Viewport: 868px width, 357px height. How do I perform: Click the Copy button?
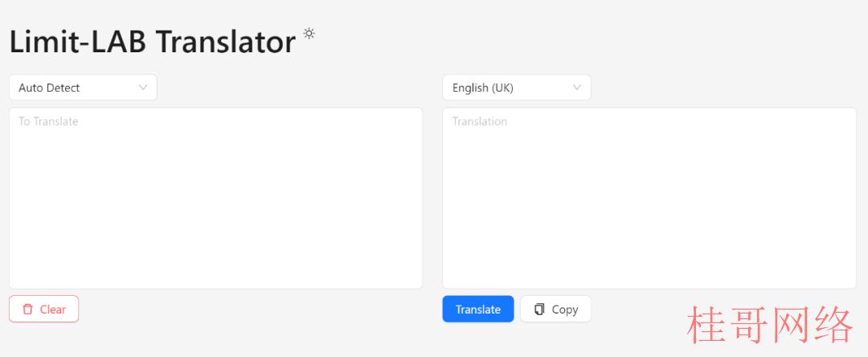556,309
